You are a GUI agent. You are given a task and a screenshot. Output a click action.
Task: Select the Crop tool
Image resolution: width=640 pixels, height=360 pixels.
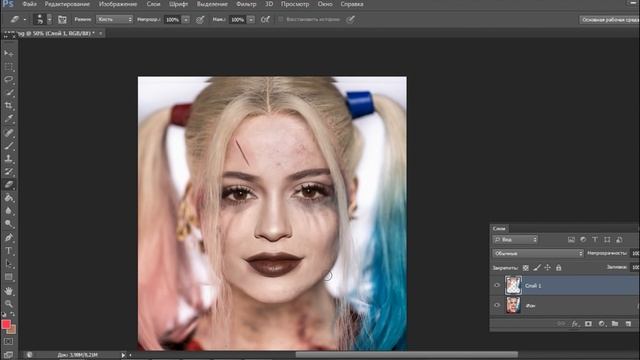pyautogui.click(x=9, y=106)
